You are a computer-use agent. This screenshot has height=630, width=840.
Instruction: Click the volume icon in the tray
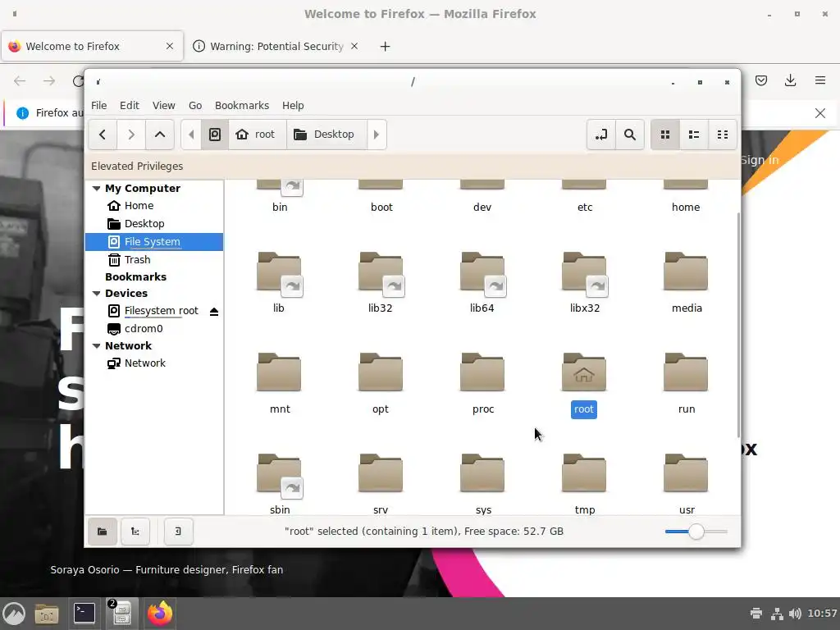tap(795, 614)
